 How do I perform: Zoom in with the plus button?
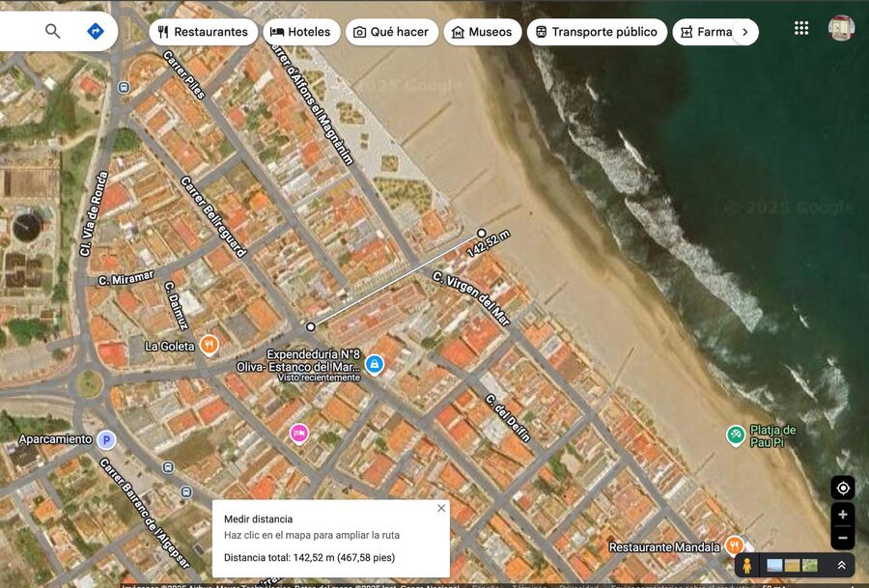[842, 515]
